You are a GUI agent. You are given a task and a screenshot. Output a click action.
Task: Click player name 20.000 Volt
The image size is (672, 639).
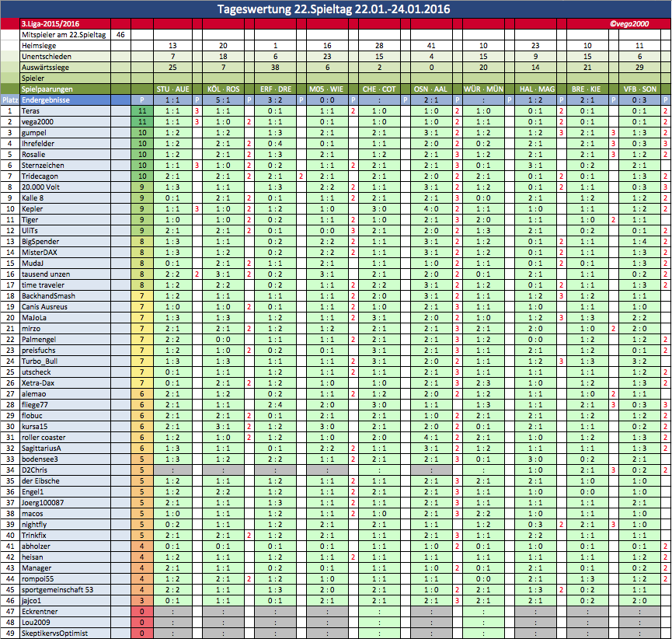click(x=40, y=187)
